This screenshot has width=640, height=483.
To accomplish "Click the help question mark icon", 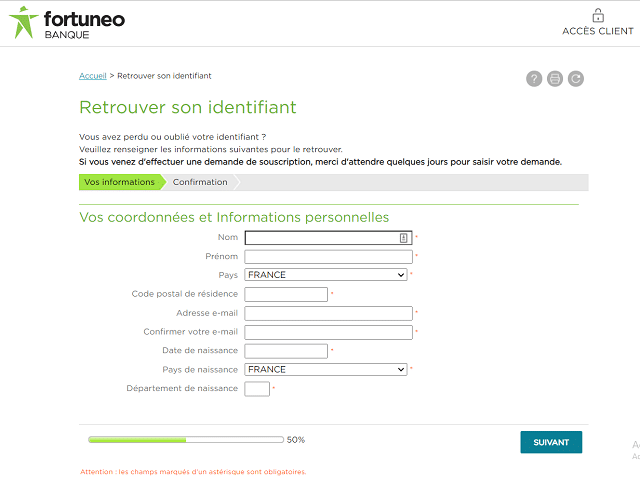I will [x=534, y=79].
